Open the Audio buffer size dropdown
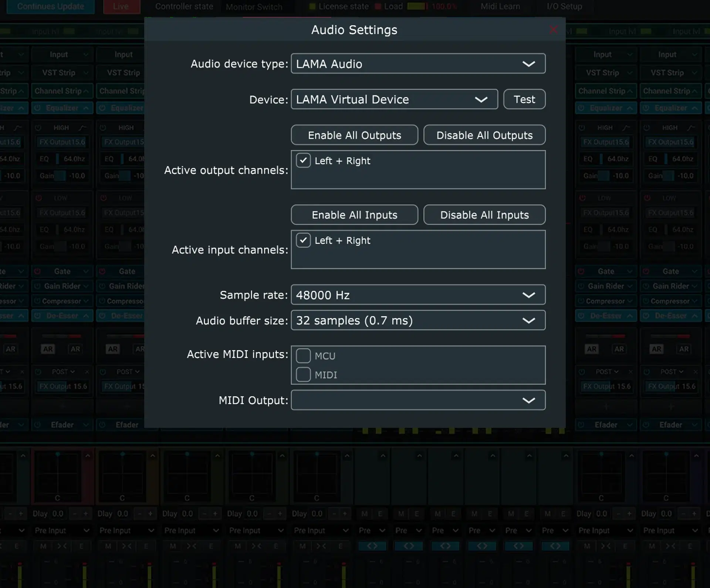 (529, 320)
